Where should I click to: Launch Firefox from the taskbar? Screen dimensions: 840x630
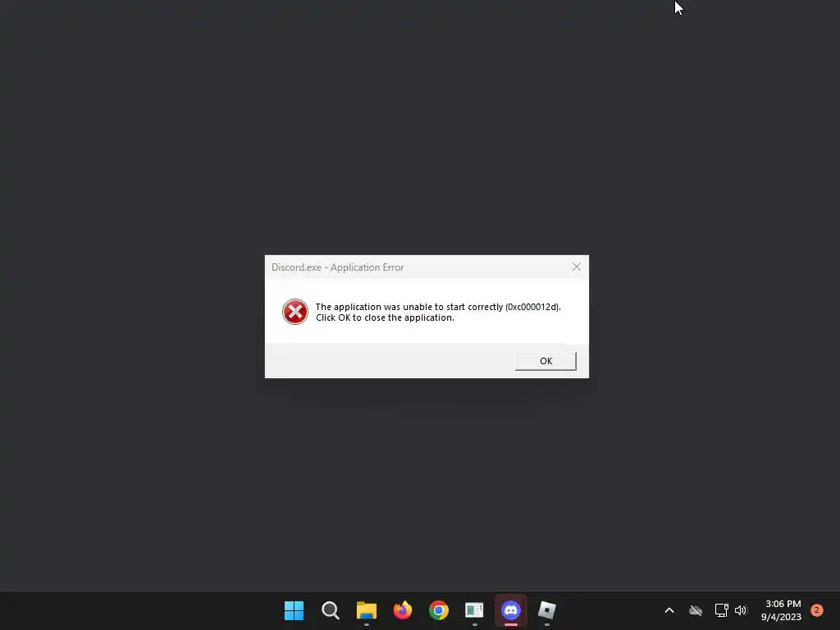402,610
